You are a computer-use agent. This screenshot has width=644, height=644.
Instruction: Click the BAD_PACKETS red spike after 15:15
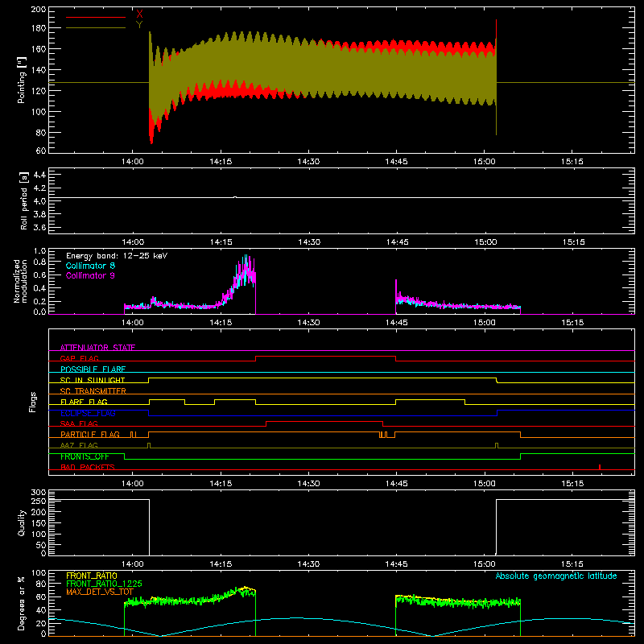pos(600,467)
